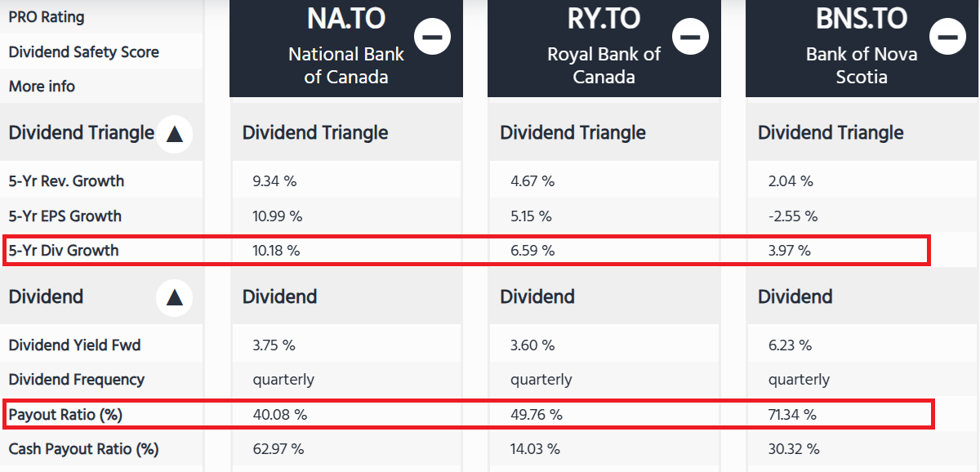Remove NA.TO National Bank from comparison
Viewport: 980px width, 472px height.
click(432, 37)
